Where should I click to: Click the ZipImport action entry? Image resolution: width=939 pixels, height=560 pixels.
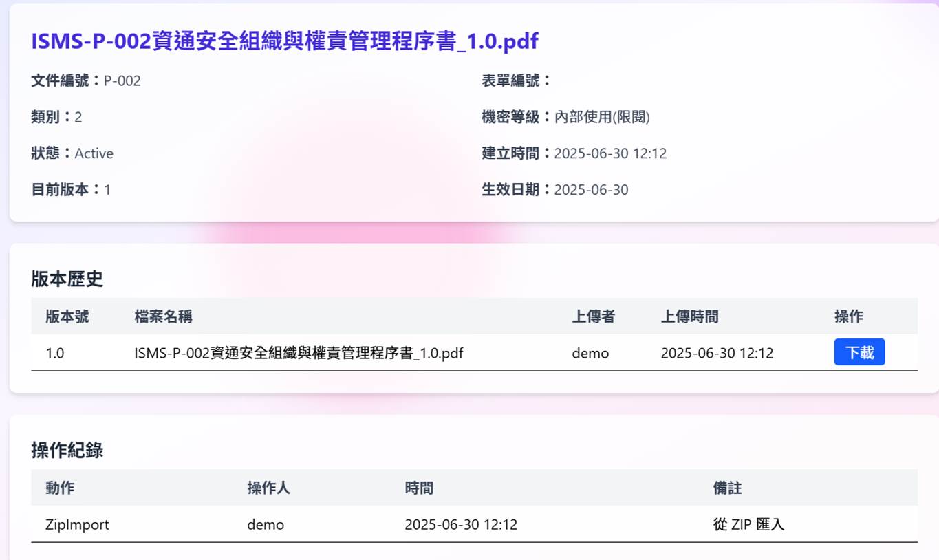click(77, 525)
